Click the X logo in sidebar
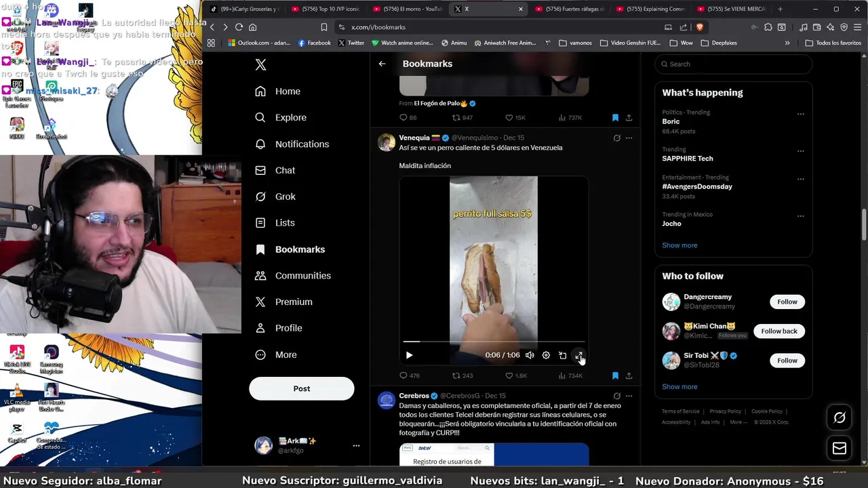Viewport: 868px width, 488px height. 260,64
